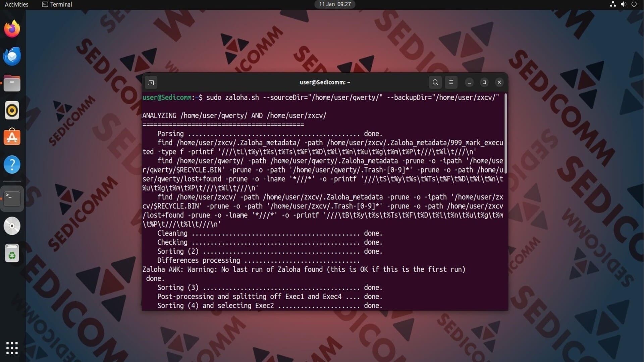Click the terminal search icon
The height and width of the screenshot is (362, 644).
[435, 82]
